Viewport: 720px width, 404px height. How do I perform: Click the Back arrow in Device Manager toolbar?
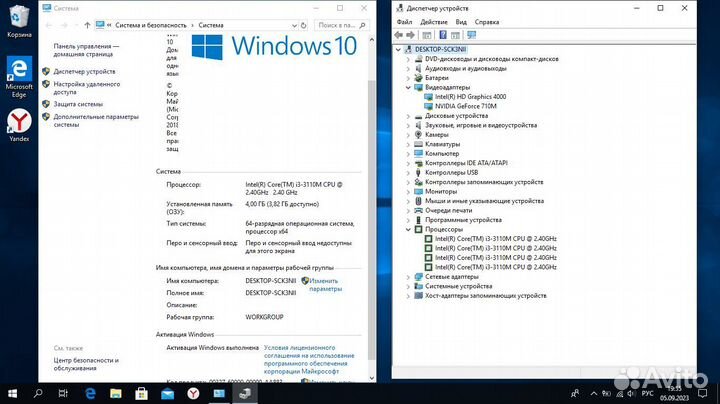[399, 35]
